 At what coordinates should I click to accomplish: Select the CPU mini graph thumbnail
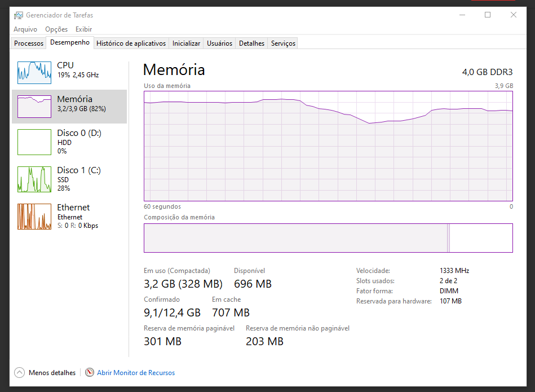tap(35, 72)
